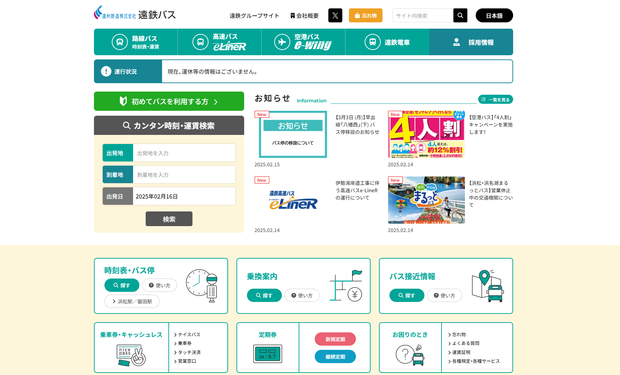The height and width of the screenshot is (375, 620).
Task: Click the person icon for 採用情報
Action: click(x=456, y=42)
